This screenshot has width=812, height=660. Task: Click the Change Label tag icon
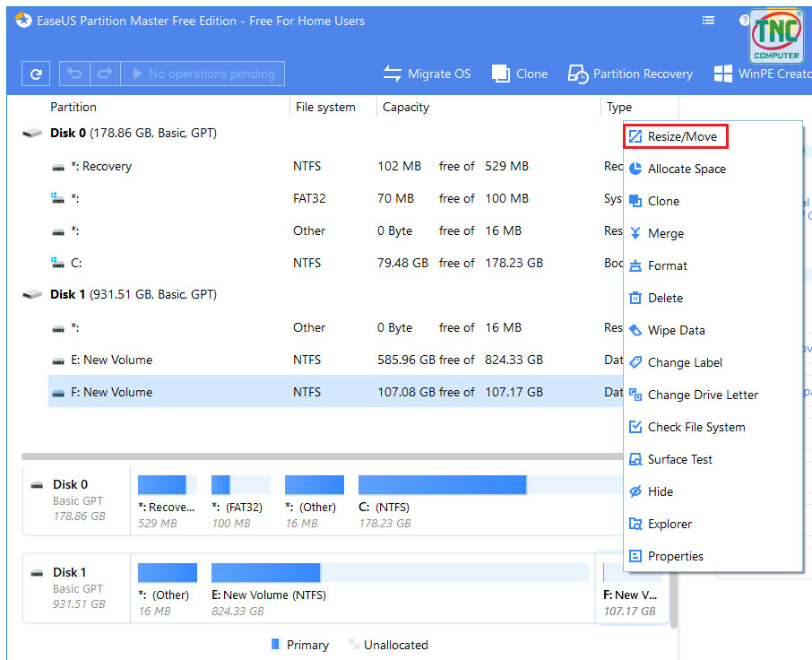click(635, 362)
